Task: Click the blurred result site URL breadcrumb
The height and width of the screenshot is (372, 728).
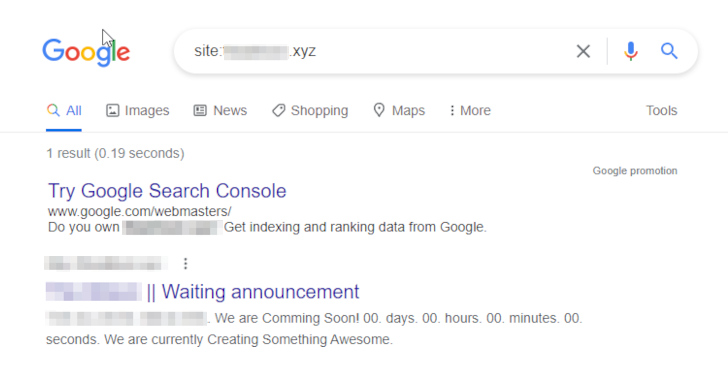Action: (x=106, y=263)
